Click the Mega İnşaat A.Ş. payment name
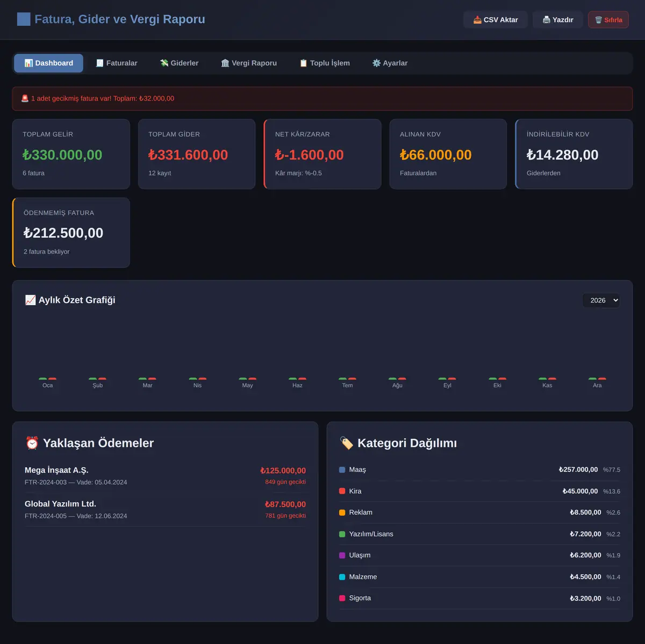This screenshot has width=645, height=644. point(56,470)
